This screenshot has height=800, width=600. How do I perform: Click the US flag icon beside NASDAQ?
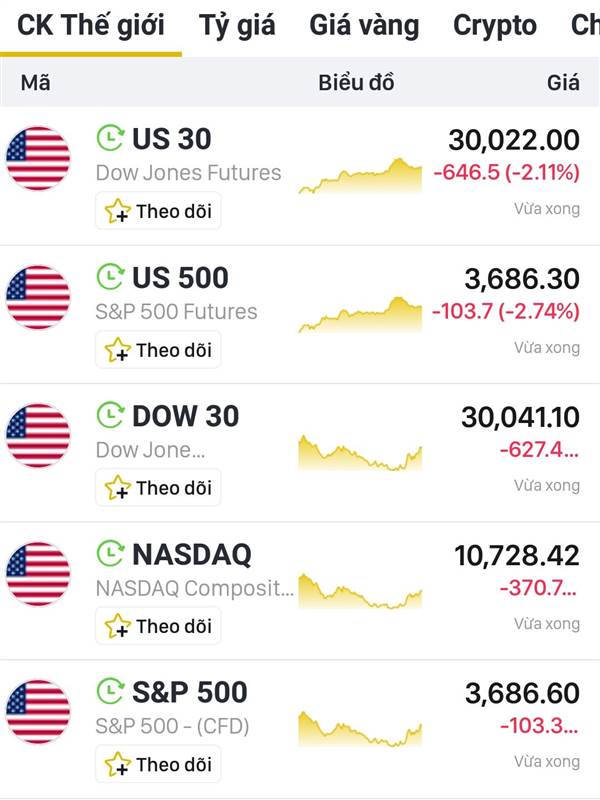38,573
